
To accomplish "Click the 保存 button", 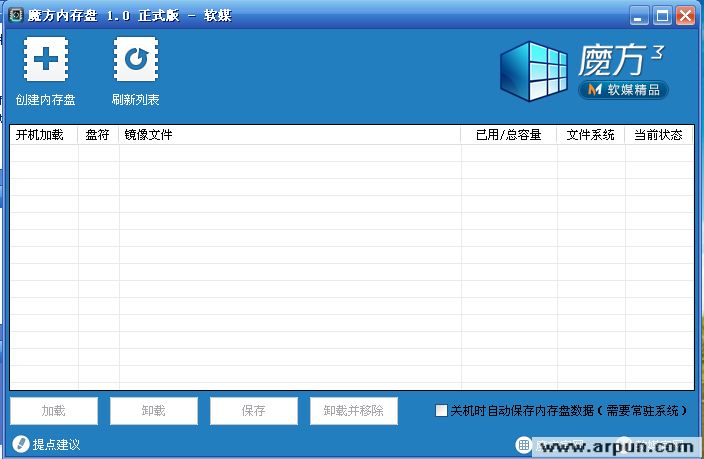I will [x=254, y=410].
